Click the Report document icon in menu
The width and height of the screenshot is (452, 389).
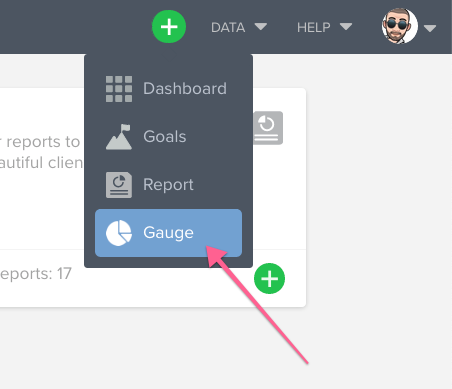click(119, 185)
